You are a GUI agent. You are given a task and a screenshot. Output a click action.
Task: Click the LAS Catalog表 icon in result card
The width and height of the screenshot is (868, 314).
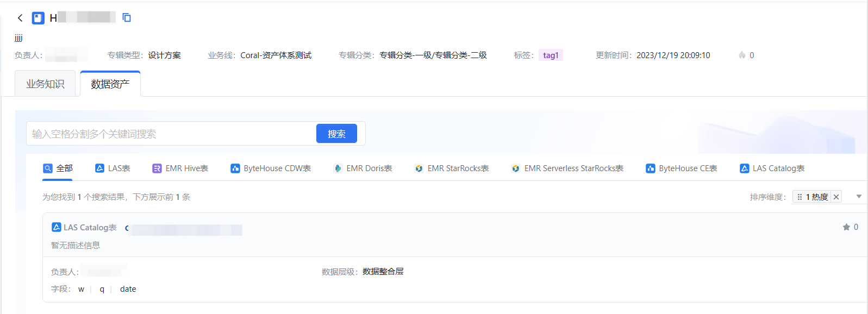click(x=56, y=227)
